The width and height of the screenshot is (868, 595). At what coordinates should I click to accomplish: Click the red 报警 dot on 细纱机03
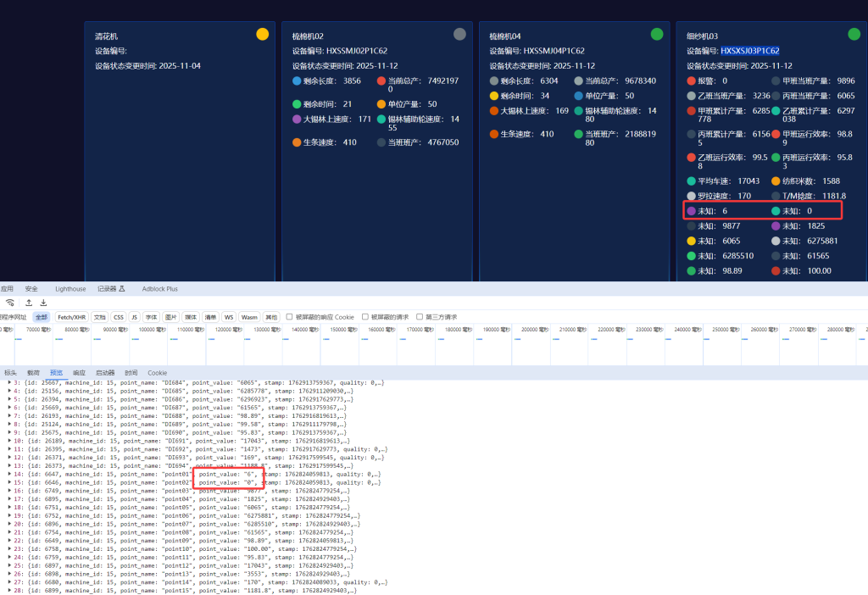click(691, 81)
